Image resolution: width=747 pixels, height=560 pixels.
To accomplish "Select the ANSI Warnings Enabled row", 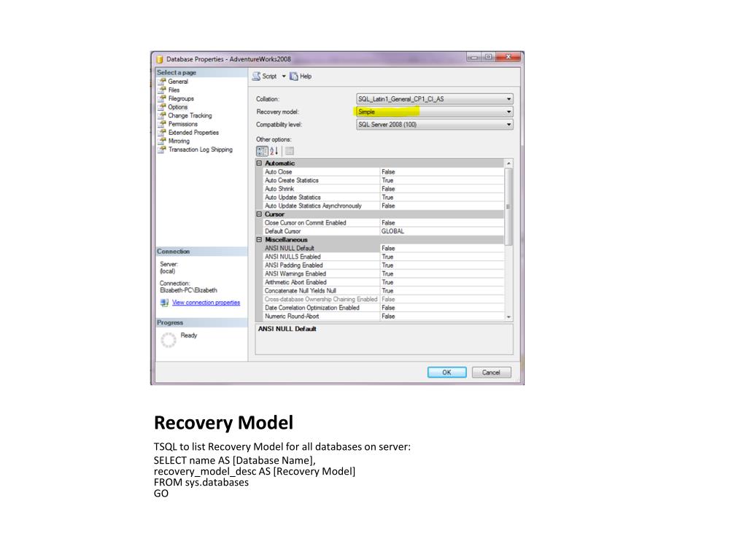I will pyautogui.click(x=384, y=274).
